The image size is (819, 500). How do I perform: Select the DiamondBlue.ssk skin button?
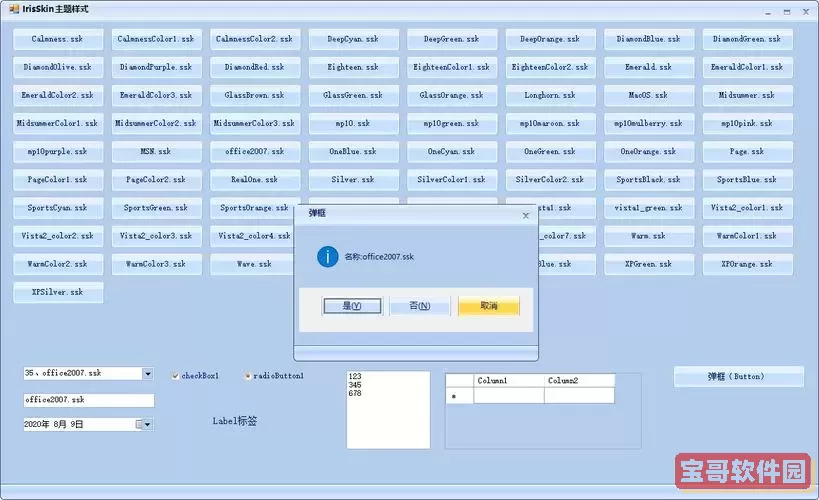(x=649, y=39)
